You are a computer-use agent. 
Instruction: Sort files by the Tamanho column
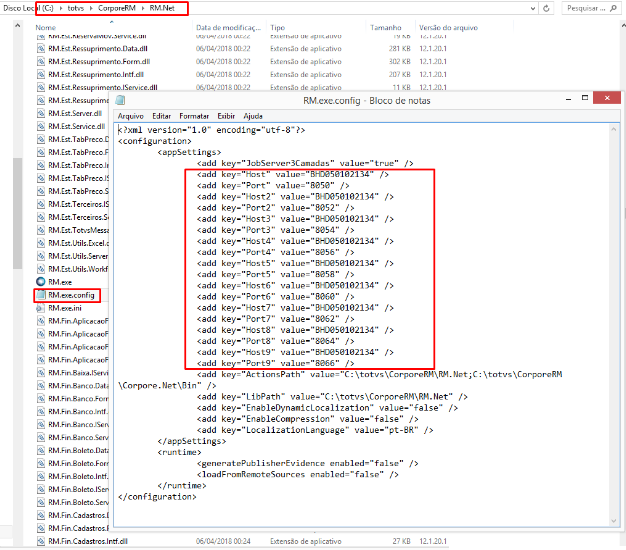(356, 27)
